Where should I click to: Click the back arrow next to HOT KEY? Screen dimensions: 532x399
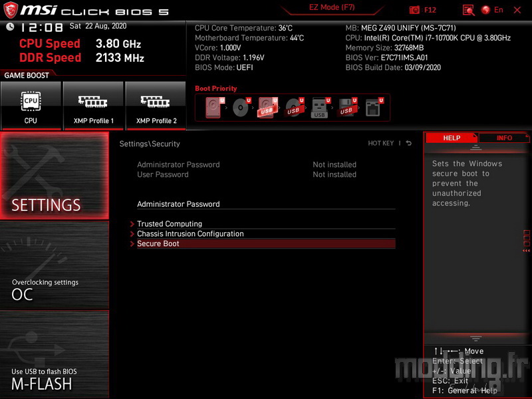coord(409,143)
